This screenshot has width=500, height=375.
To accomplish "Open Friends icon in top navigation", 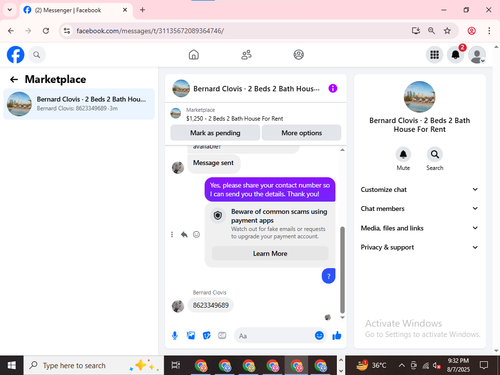I will pyautogui.click(x=246, y=55).
